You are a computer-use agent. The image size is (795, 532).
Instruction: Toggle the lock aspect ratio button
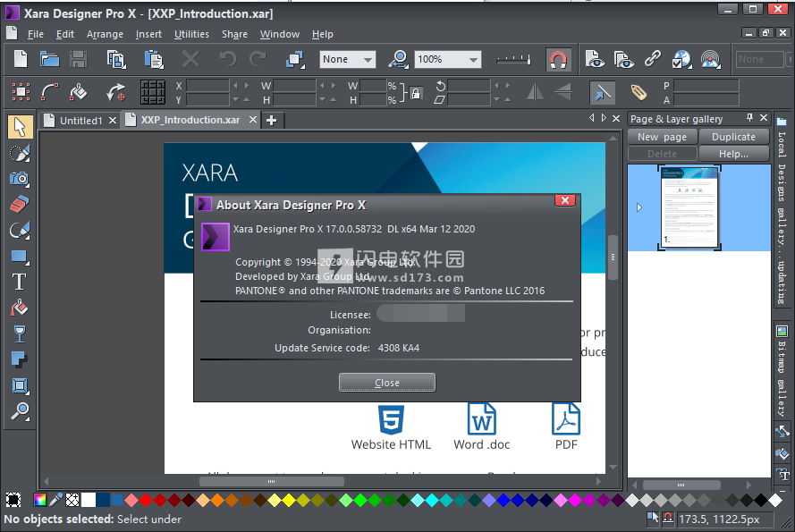click(416, 93)
